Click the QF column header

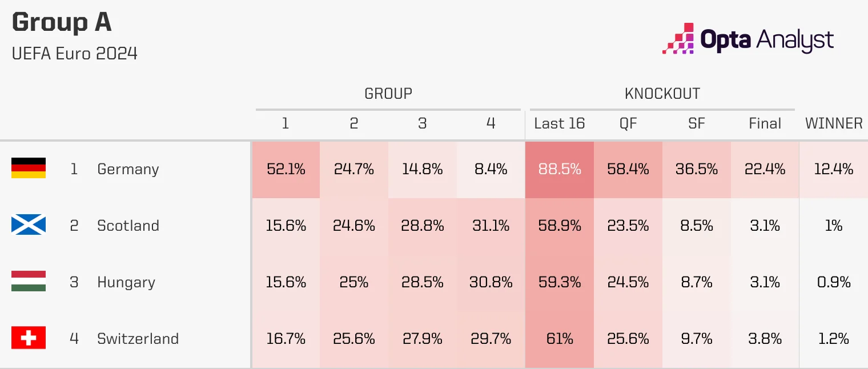pos(628,123)
